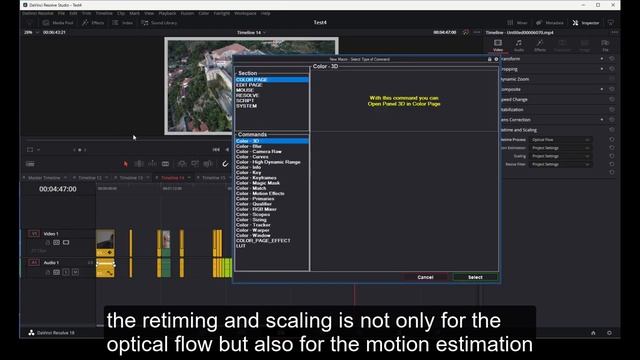The width and height of the screenshot is (640, 360).
Task: Open the Metadata panel
Action: (x=550, y=23)
